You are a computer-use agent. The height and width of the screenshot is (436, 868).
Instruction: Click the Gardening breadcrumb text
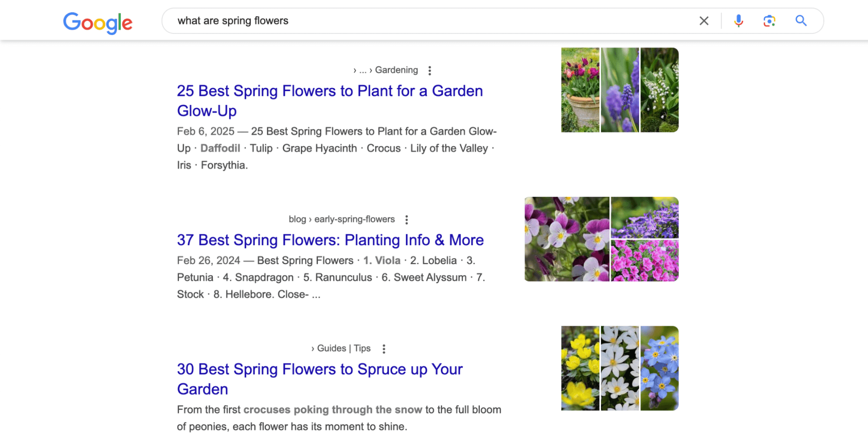(396, 70)
